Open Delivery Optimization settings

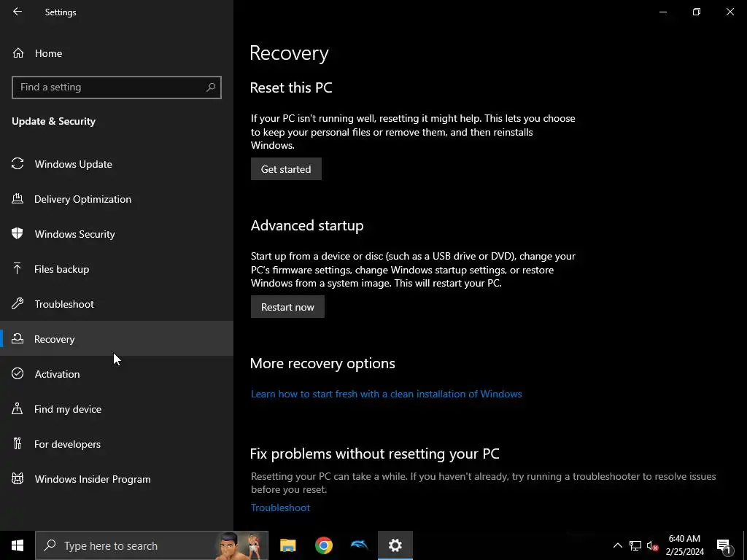pos(117,199)
